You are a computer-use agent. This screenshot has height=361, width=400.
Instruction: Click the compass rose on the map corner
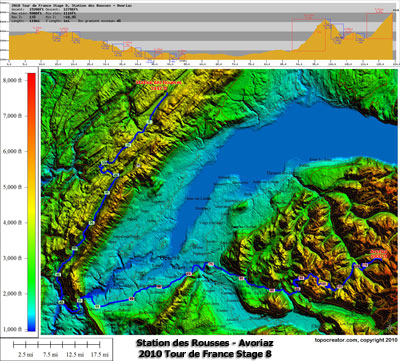391,326
